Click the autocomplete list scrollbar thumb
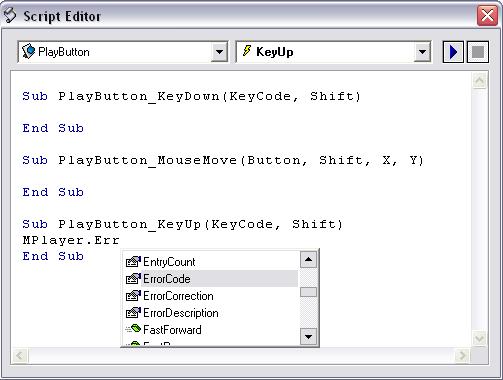Image resolution: width=503 pixels, height=380 pixels. [x=308, y=292]
